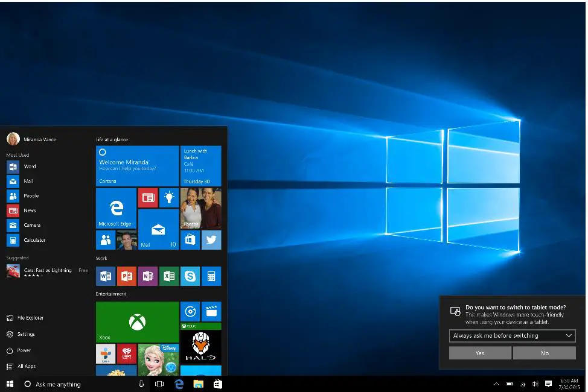Click the Task View icon on taskbar

[159, 384]
